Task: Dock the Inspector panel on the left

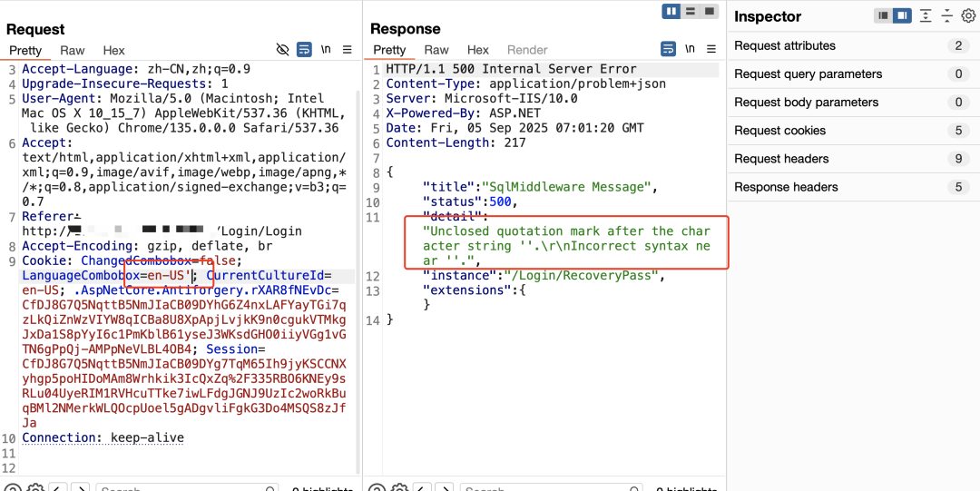Action: pyautogui.click(x=883, y=15)
